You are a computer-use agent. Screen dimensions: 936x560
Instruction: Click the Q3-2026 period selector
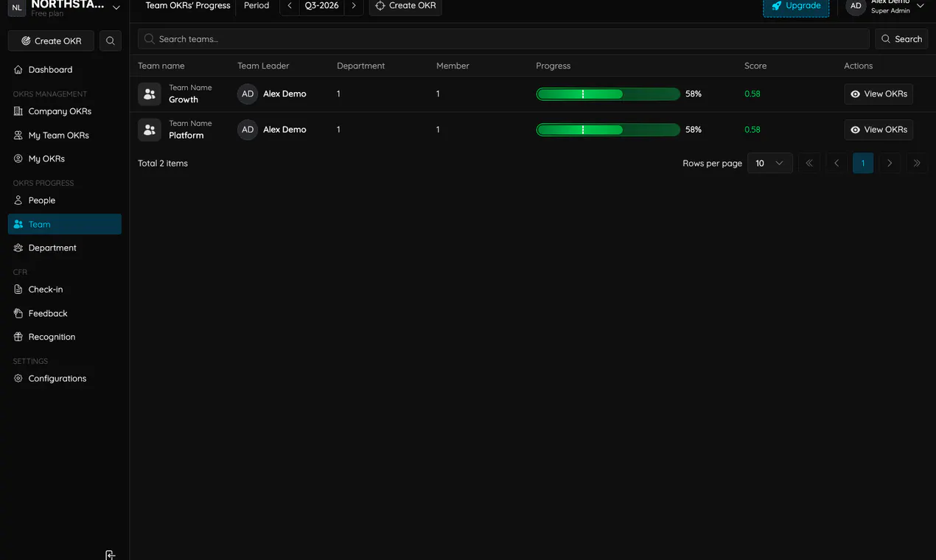coord(322,6)
